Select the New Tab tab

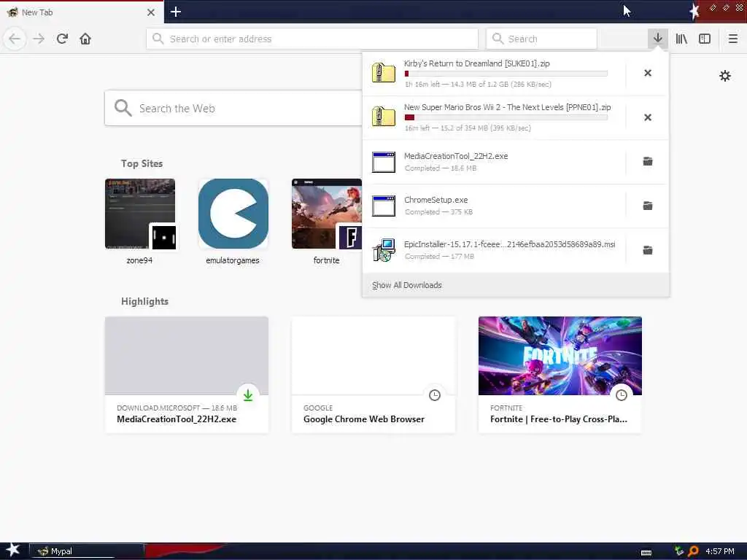point(82,12)
